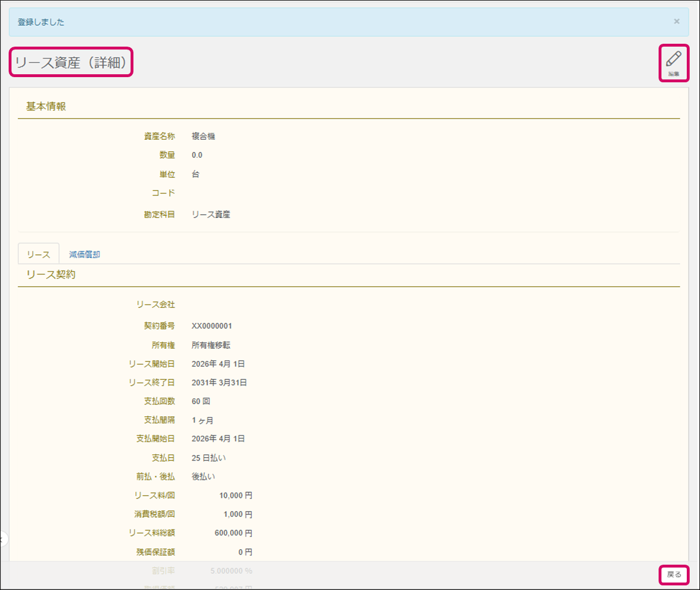Click the リース契約 section heading
700x590 pixels.
point(51,275)
